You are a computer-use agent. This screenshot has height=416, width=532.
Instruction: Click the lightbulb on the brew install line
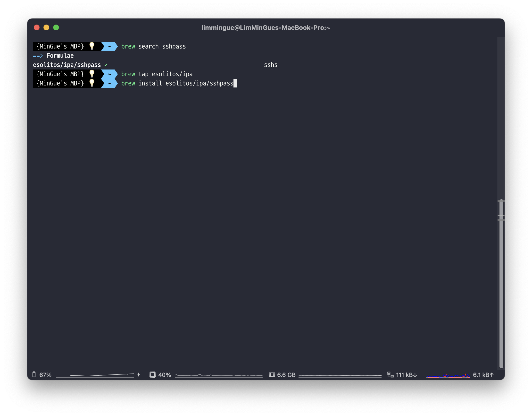pos(92,83)
